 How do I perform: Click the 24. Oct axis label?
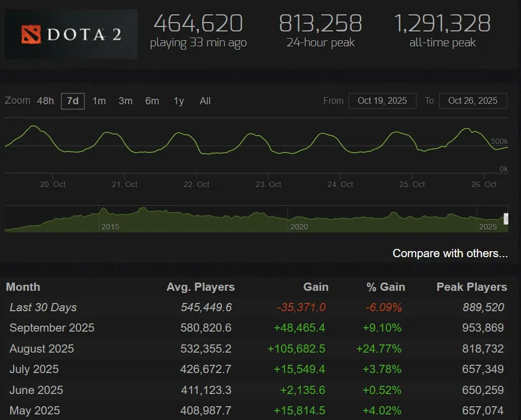340,184
